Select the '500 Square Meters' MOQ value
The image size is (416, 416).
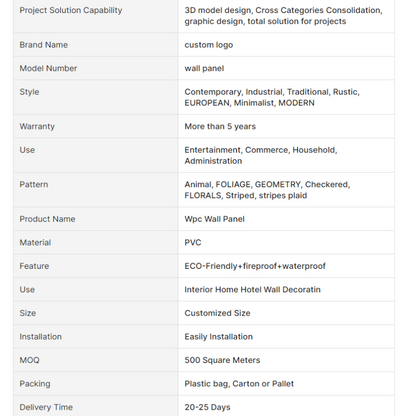pos(222,360)
